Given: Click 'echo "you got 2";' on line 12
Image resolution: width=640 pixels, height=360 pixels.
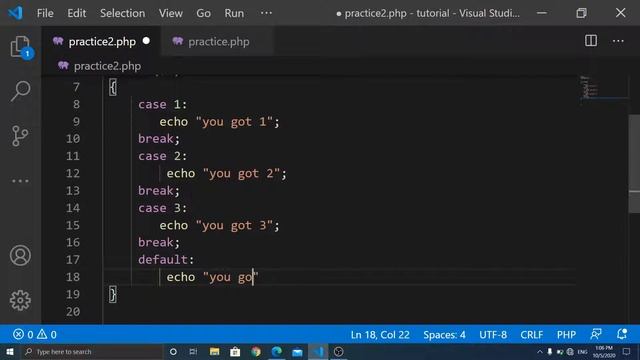Looking at the screenshot, I should coord(227,173).
